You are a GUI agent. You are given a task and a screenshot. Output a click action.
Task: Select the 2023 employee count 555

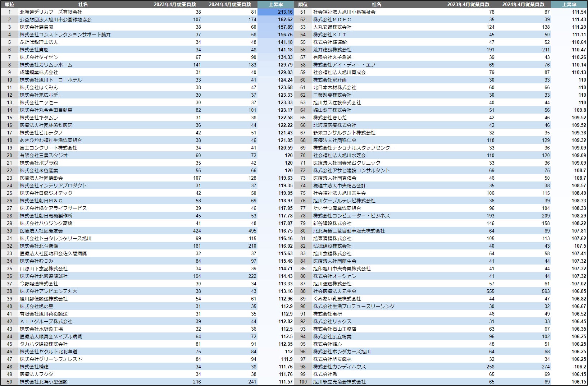(490, 291)
